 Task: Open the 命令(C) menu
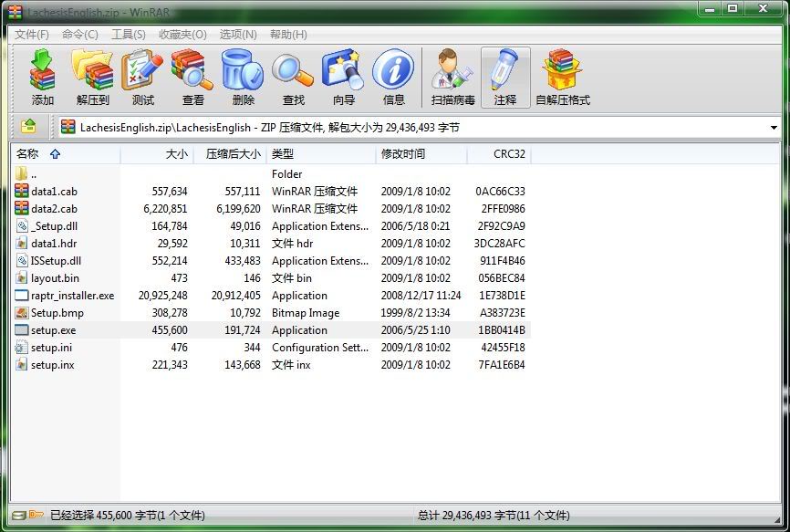coord(79,35)
